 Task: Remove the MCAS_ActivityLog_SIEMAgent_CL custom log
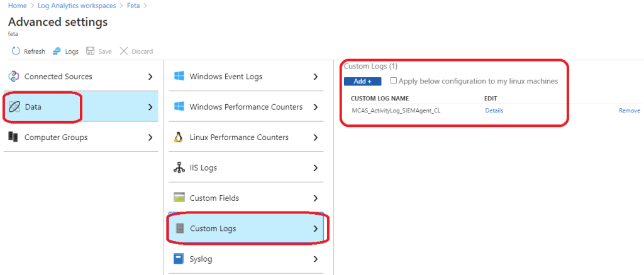coord(629,111)
